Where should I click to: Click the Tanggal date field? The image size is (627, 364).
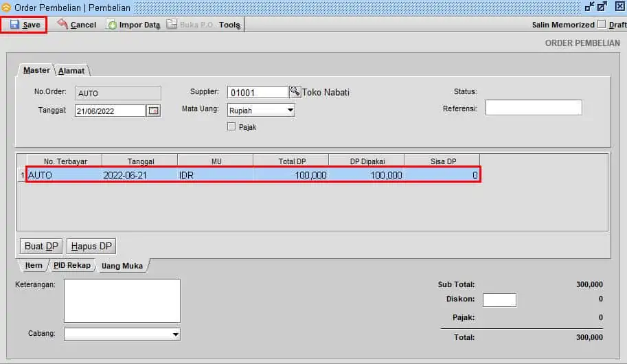point(110,111)
